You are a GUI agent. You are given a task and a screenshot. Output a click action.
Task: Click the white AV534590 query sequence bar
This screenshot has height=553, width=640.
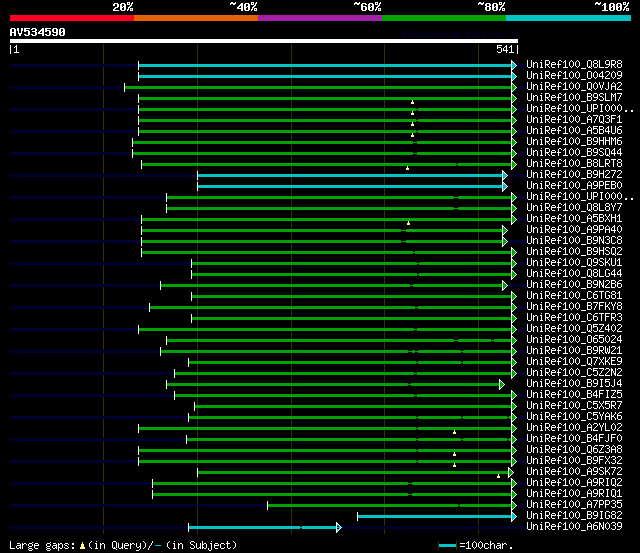(x=264, y=41)
